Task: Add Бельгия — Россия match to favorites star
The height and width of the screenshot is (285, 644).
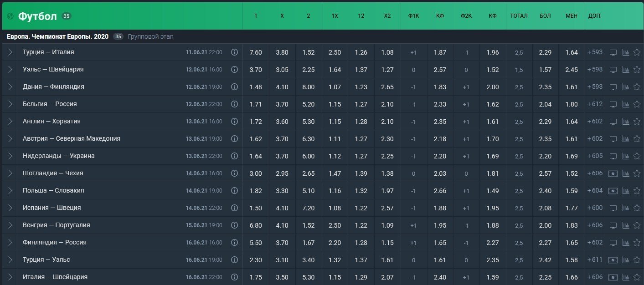Action: [637, 104]
